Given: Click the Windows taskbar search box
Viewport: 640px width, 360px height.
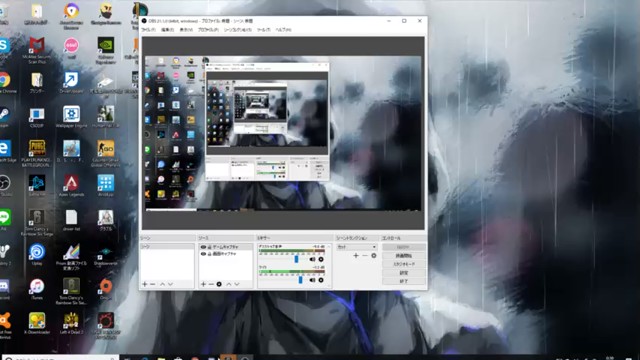Looking at the screenshot, I should point(60,358).
